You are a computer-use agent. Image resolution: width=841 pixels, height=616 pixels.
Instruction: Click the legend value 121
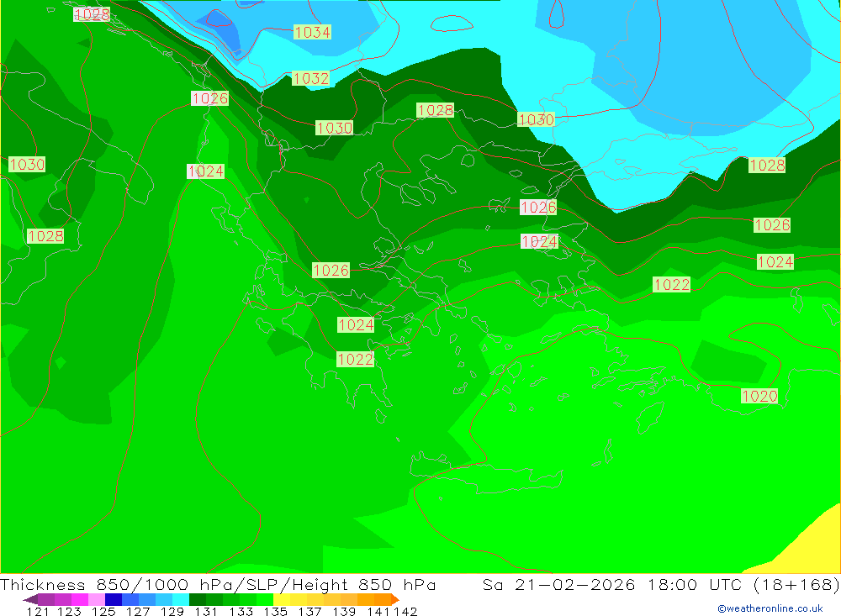tap(38, 612)
